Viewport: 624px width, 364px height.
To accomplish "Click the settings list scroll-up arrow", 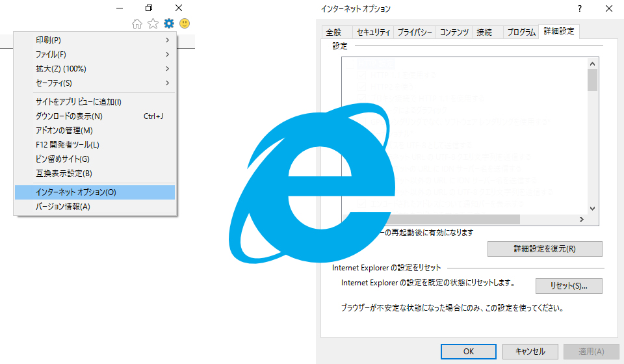I will (x=592, y=64).
